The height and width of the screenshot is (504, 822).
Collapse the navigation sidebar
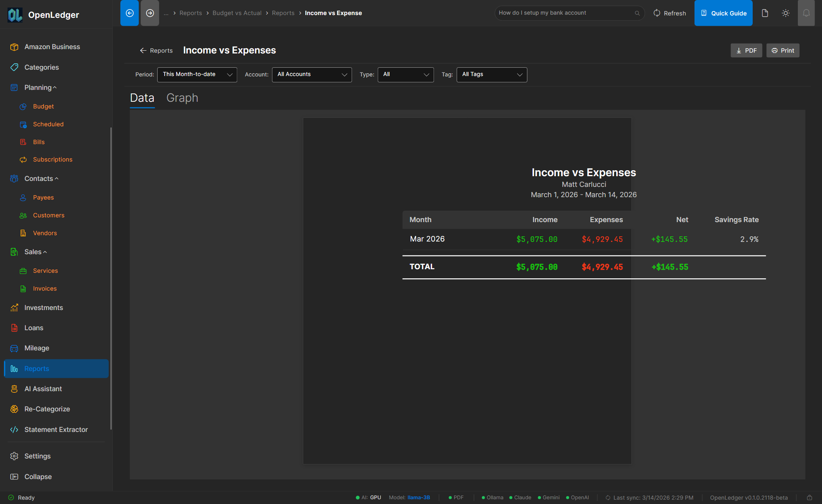(x=38, y=477)
